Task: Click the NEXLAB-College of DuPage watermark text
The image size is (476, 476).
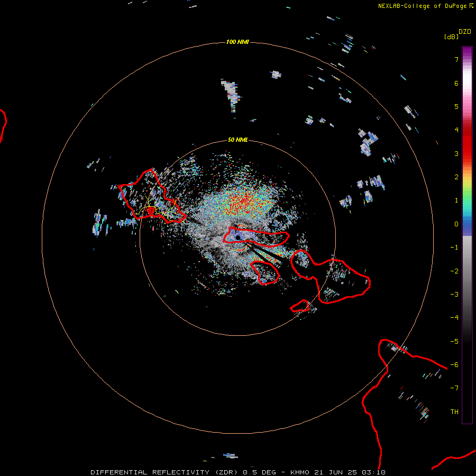Action: click(425, 6)
